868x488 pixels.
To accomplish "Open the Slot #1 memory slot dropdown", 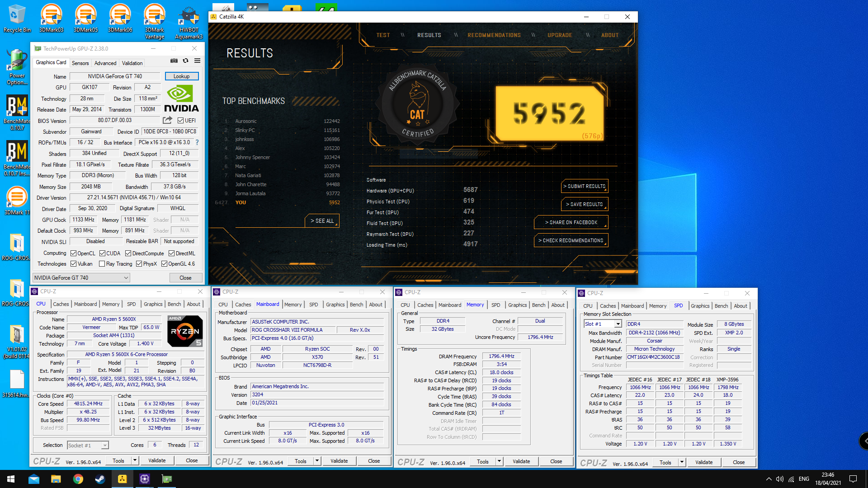I will coord(603,324).
